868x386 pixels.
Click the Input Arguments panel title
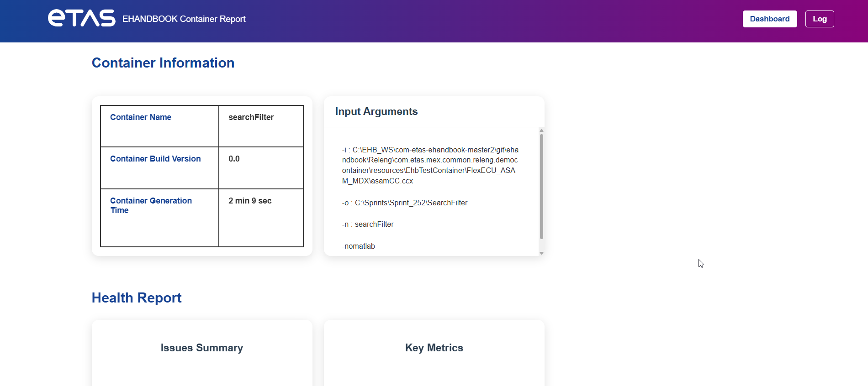(376, 111)
